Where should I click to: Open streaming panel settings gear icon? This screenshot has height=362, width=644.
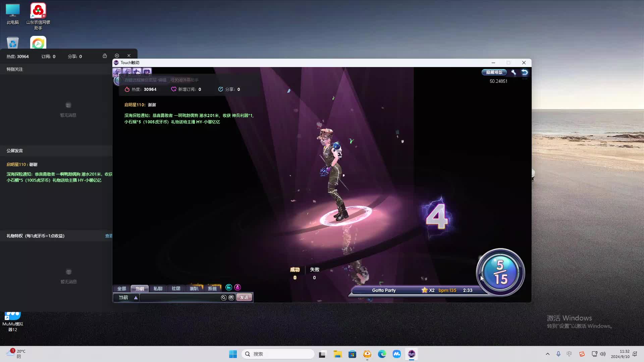tap(117, 56)
